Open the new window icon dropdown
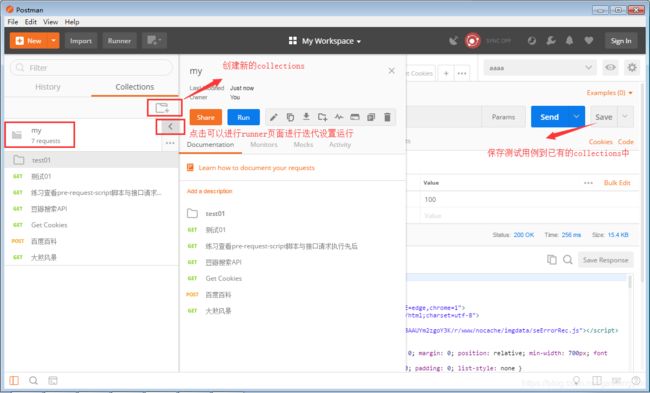The image size is (650, 393). coord(154,41)
